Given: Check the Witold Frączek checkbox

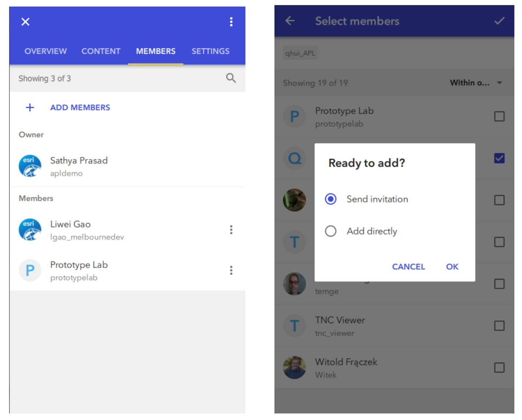Looking at the screenshot, I should click(499, 367).
